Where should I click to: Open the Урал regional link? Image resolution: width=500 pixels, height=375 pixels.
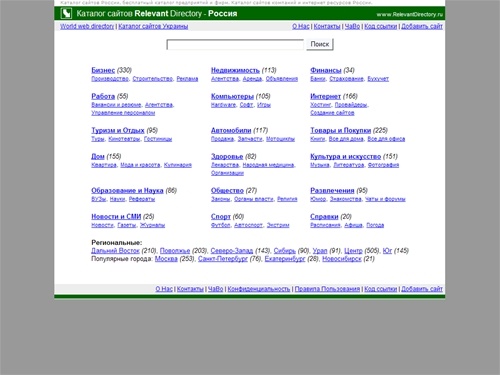[x=320, y=251]
